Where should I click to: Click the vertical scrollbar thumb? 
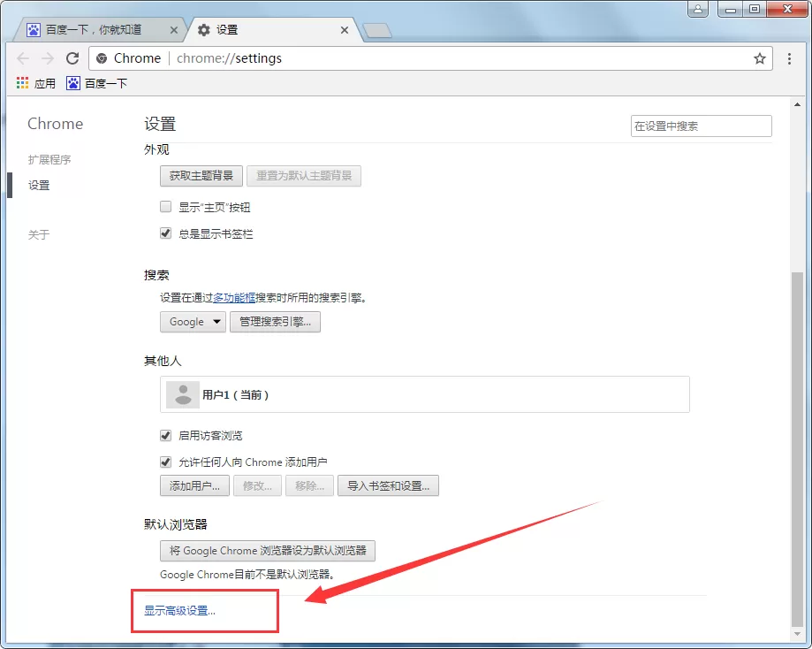[797, 449]
